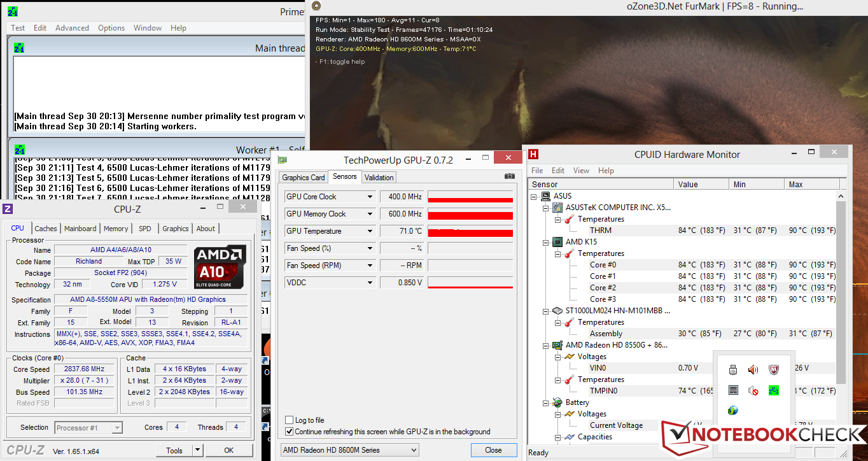Click the GPU-Z title bar app icon
This screenshot has width=868, height=461.
(283, 160)
